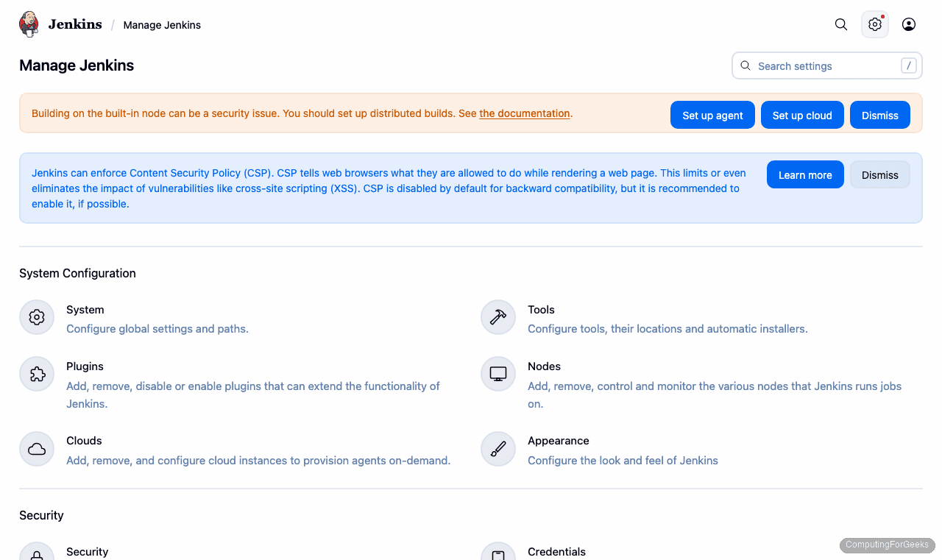
Task: Select the Clouds cloud icon
Action: tap(37, 449)
